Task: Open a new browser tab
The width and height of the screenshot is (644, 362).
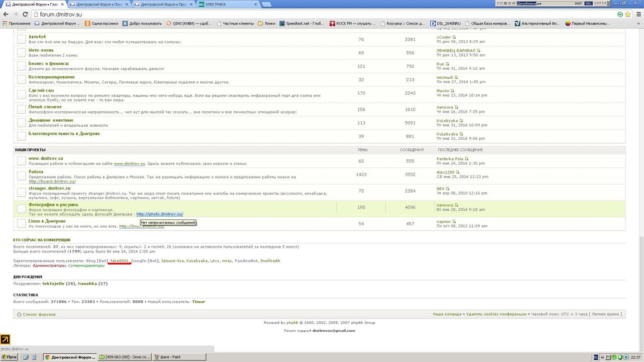Action: click(x=267, y=5)
